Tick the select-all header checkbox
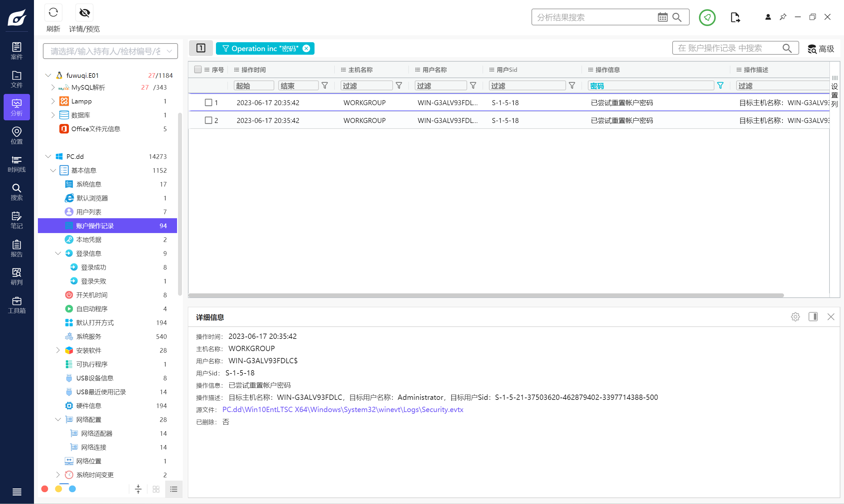 [198, 70]
